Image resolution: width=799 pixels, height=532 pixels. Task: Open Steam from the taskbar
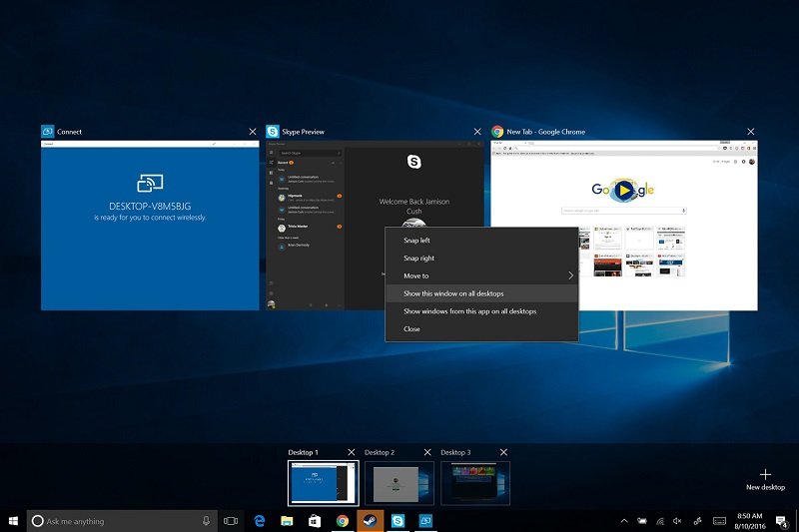point(370,521)
